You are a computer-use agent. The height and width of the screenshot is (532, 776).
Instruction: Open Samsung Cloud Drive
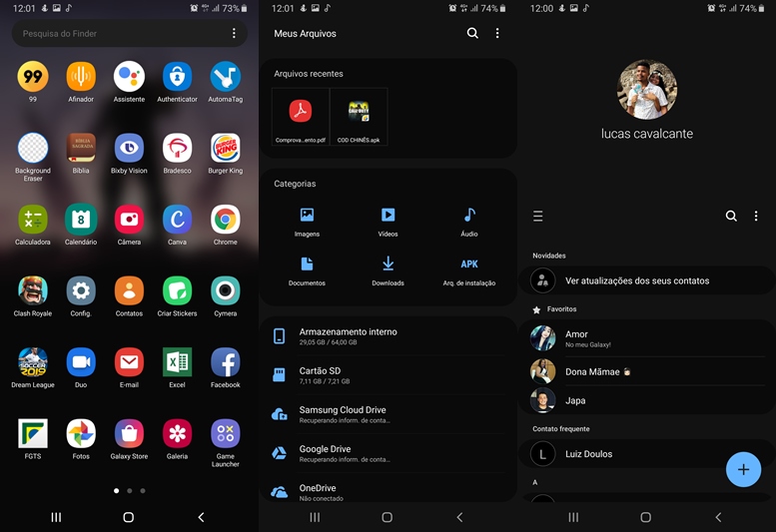(x=388, y=414)
